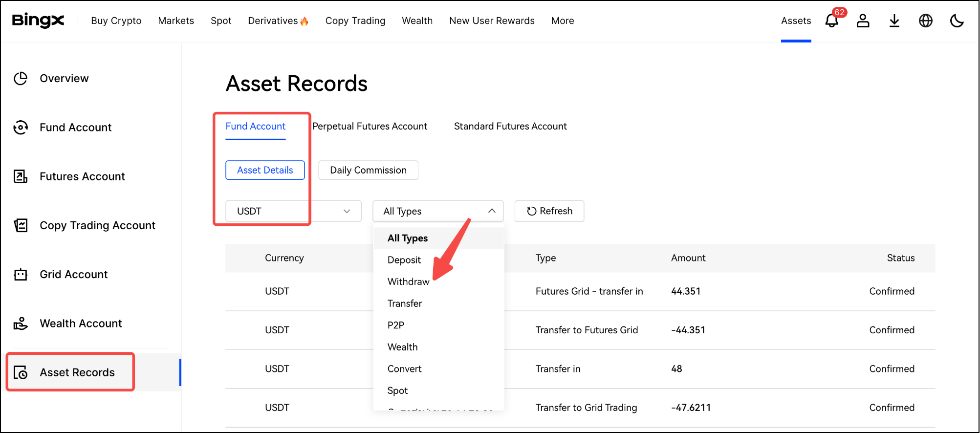Open Grid Account in sidebar
Viewport: 980px width, 433px height.
[x=73, y=275]
